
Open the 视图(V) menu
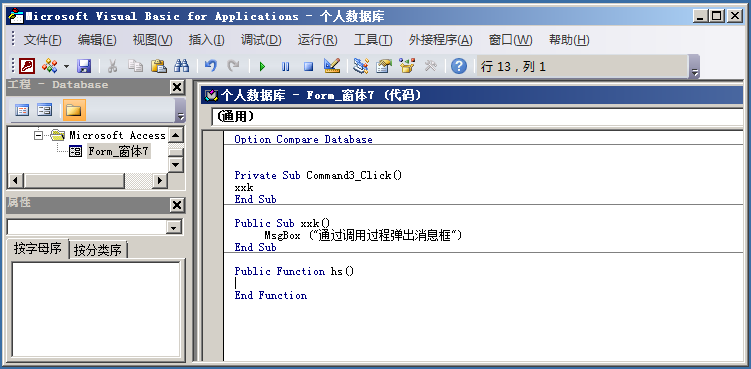tap(152, 40)
